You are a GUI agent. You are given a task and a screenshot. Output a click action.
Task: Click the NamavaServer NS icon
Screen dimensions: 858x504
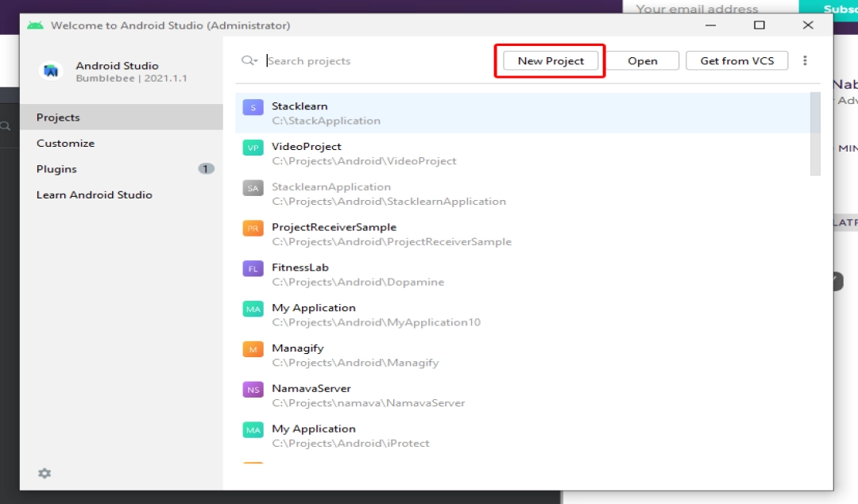253,390
